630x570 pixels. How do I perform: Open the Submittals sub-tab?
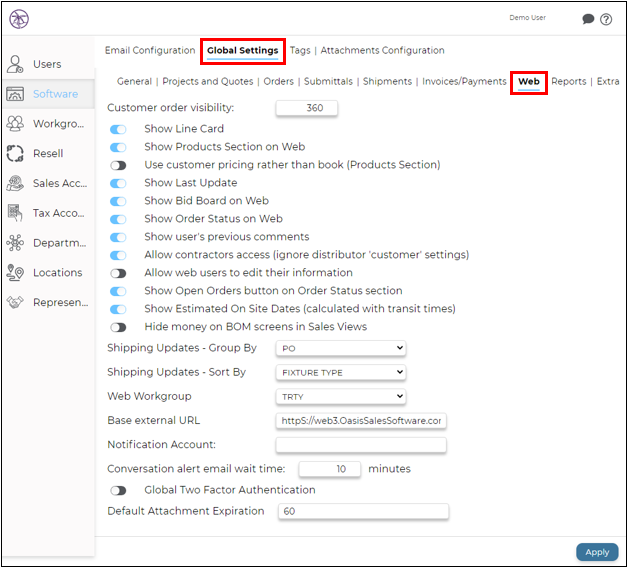(x=328, y=81)
